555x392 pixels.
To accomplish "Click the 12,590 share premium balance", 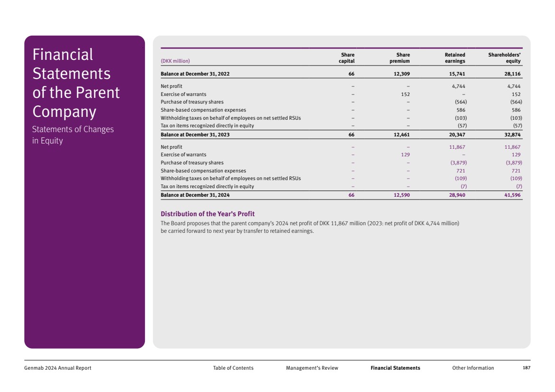I will 402,195.
